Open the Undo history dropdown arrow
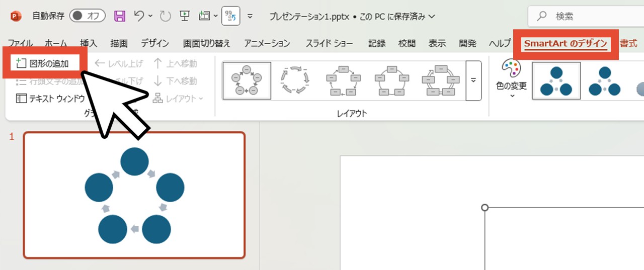Screen dimensions: 644x270 (150, 17)
